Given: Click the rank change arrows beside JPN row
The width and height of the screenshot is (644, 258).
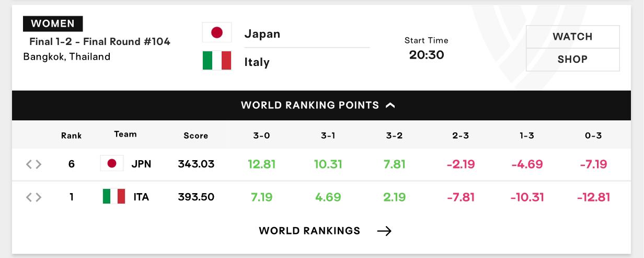Looking at the screenshot, I should 34,164.
